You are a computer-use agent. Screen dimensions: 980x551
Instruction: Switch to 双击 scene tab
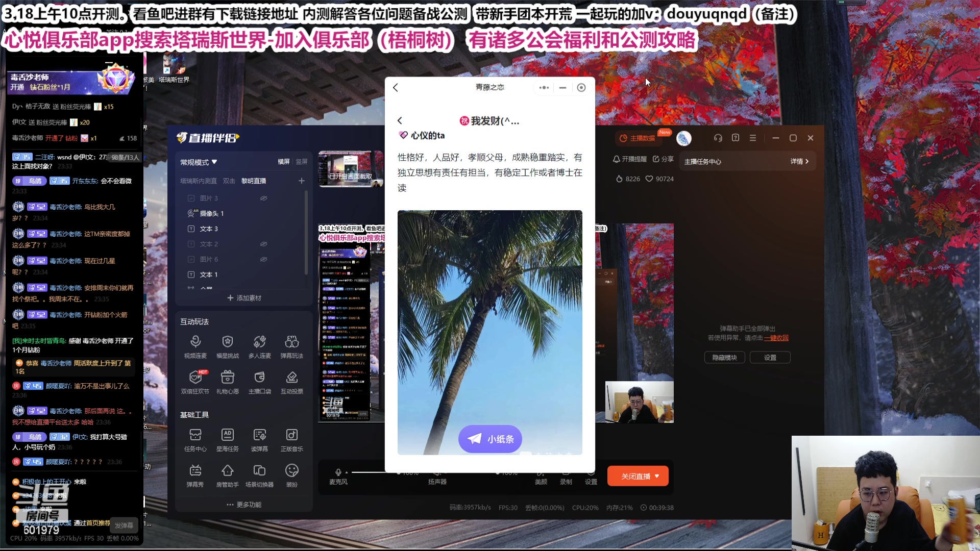pos(229,181)
